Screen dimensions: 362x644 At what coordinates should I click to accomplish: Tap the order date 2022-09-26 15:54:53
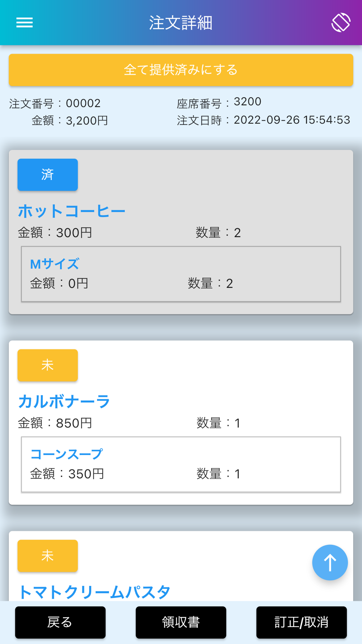[292, 120]
